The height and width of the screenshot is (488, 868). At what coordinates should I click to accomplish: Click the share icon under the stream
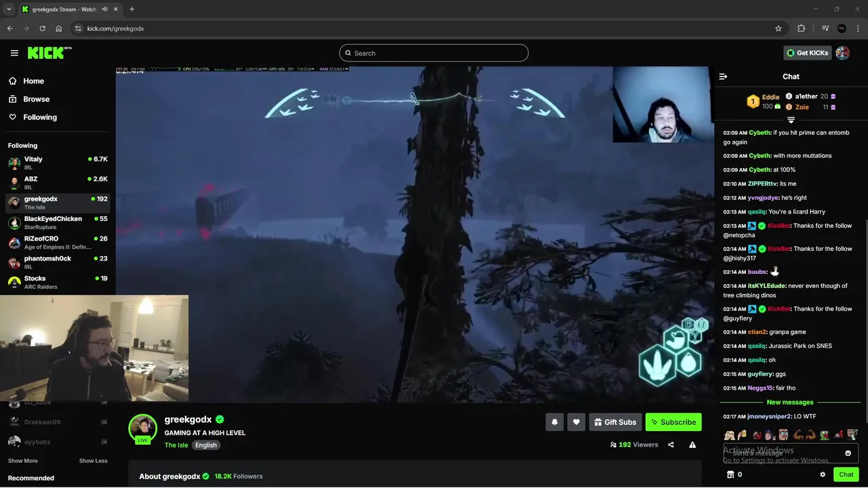[671, 445]
